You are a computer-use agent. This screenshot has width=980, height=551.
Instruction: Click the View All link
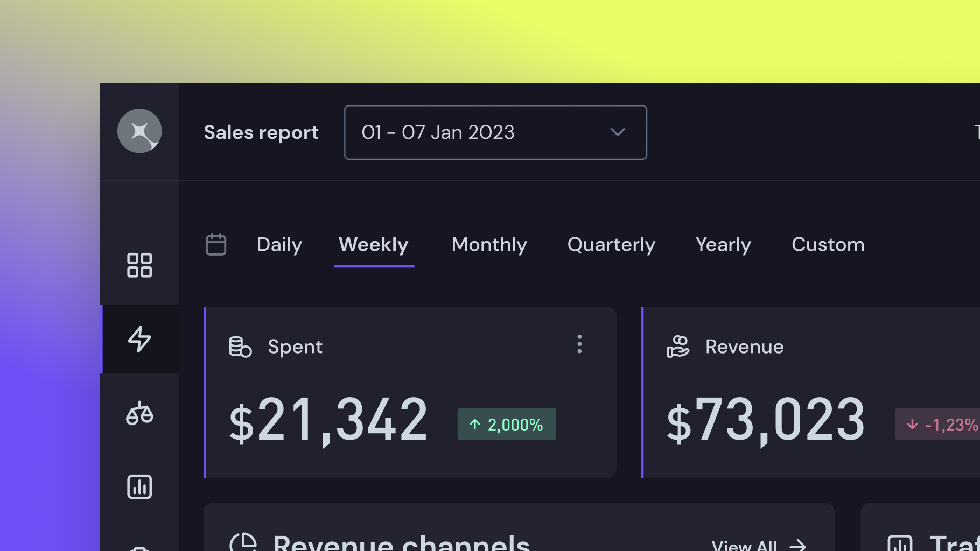pos(758,546)
